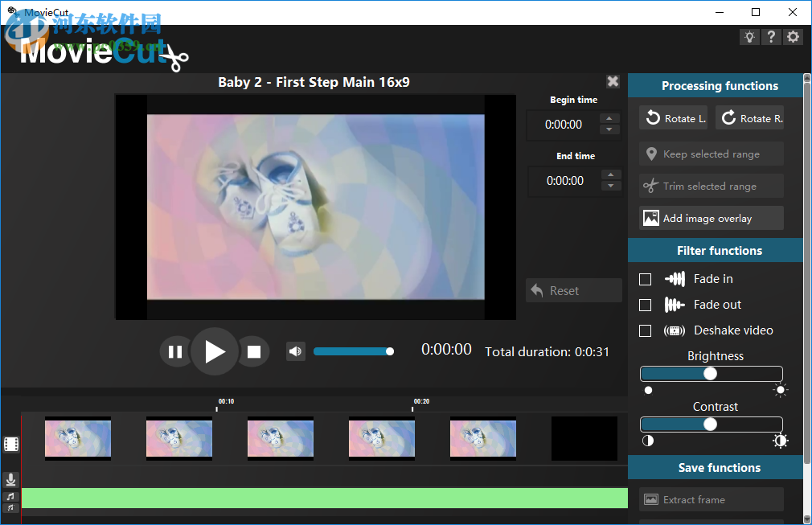Stop the video playback
Screen dimensions: 812x525
pos(253,351)
